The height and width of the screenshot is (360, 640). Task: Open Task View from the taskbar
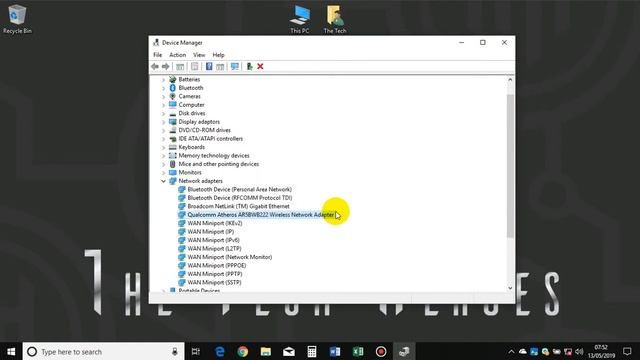pos(196,351)
